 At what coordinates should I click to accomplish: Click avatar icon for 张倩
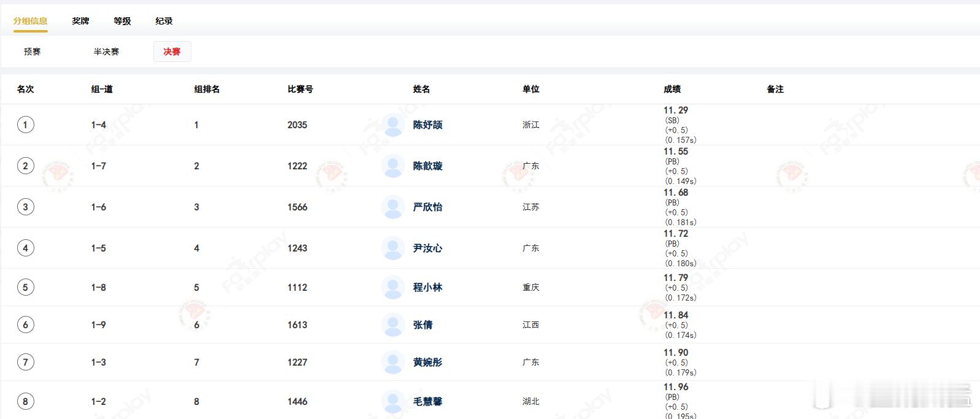tap(392, 325)
